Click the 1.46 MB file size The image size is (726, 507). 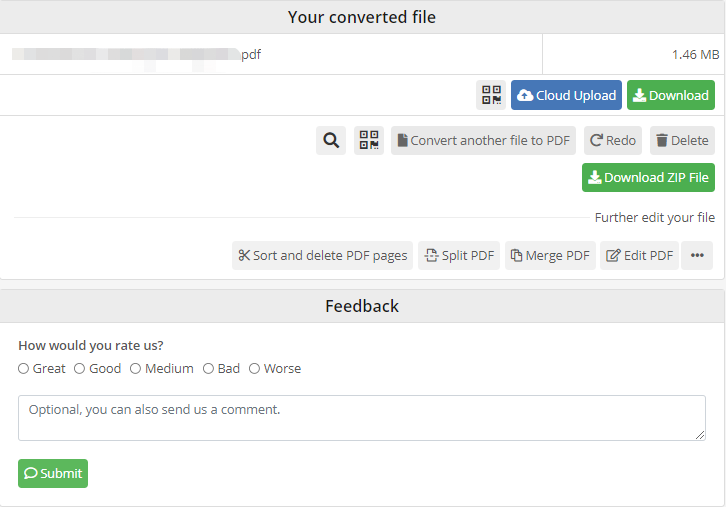[x=695, y=55]
